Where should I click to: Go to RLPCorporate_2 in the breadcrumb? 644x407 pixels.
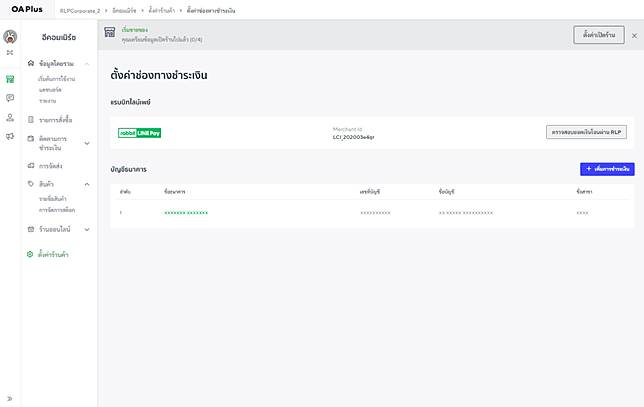tap(80, 11)
